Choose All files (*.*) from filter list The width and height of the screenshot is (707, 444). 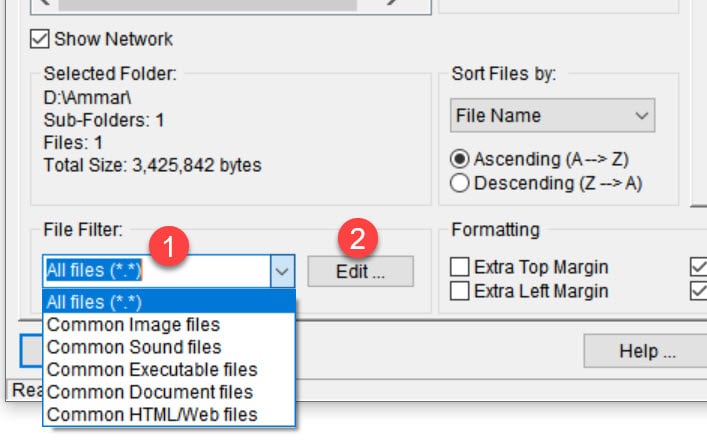click(169, 302)
